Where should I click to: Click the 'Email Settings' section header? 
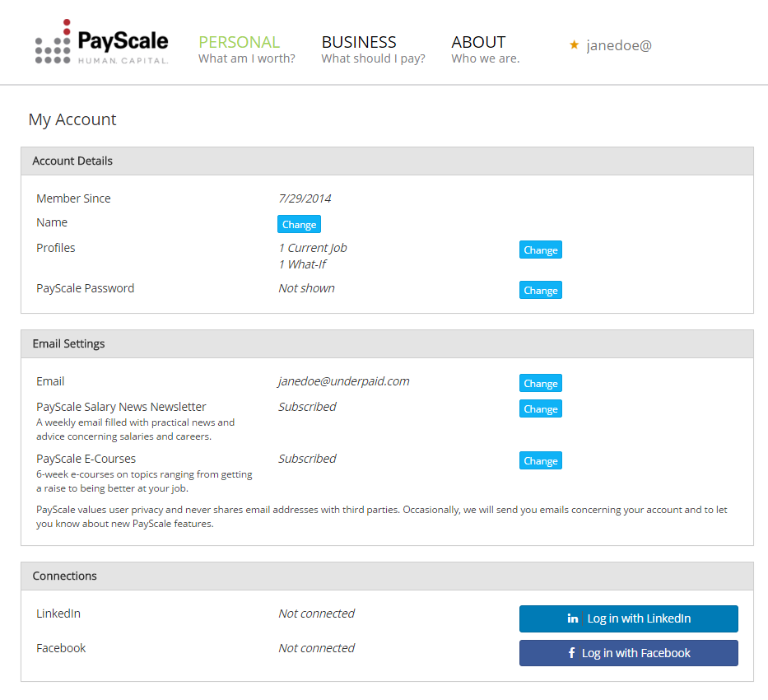click(x=387, y=344)
